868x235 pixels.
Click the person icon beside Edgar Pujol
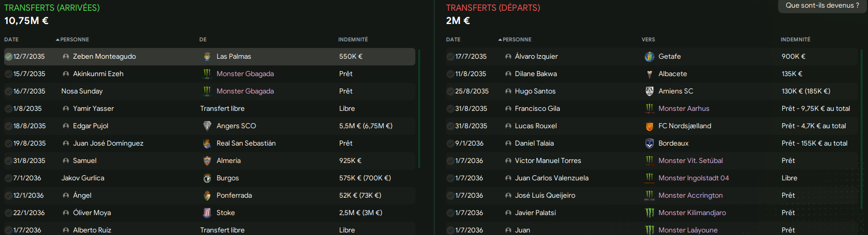point(66,126)
